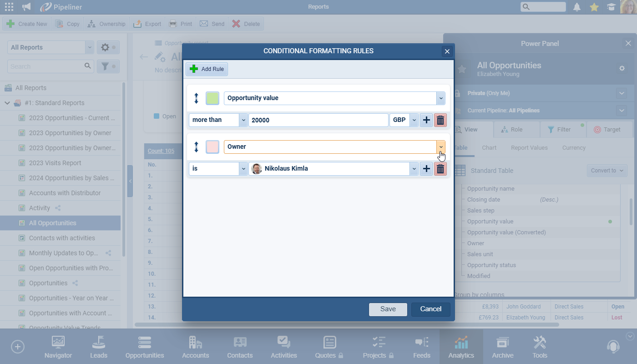The width and height of the screenshot is (637, 364).
Task: Add a condition to the Opportunity value rule
Action: click(426, 120)
